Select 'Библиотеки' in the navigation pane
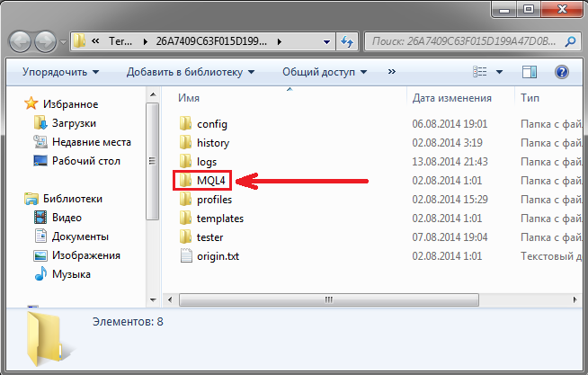588x375 pixels. [x=73, y=199]
